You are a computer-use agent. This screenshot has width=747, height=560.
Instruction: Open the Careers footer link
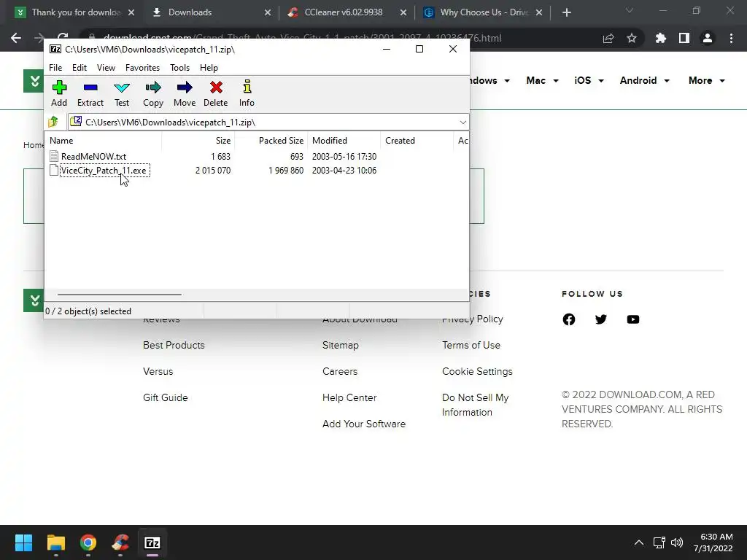(x=340, y=371)
